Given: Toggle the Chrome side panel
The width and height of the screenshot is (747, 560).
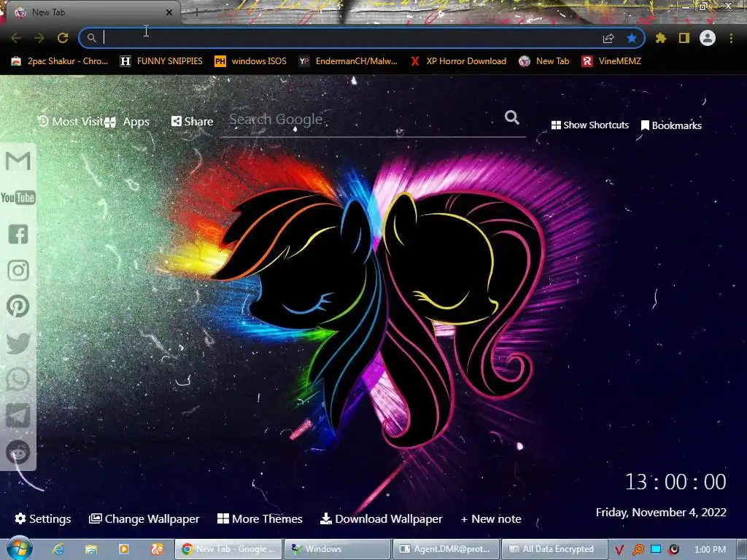Looking at the screenshot, I should (x=684, y=38).
